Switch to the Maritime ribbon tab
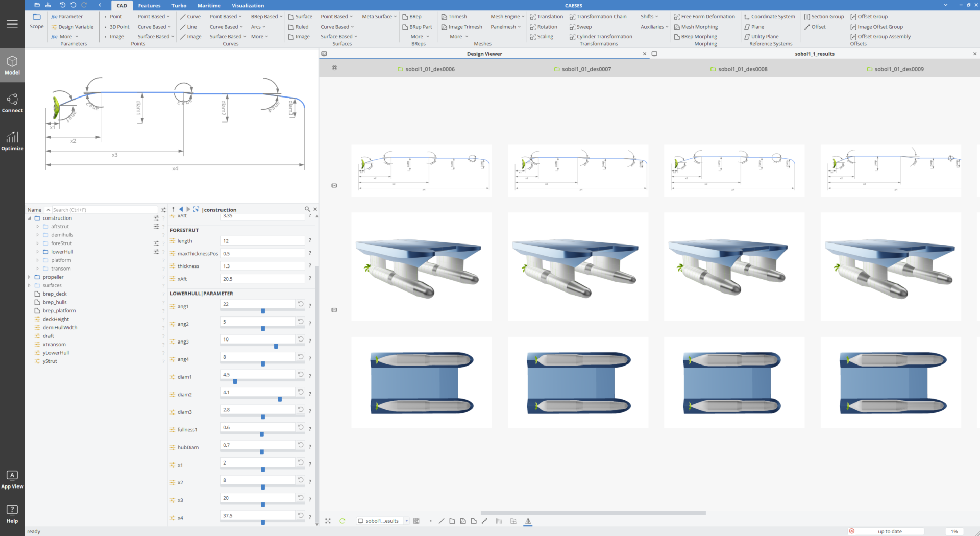The image size is (980, 536). [209, 6]
